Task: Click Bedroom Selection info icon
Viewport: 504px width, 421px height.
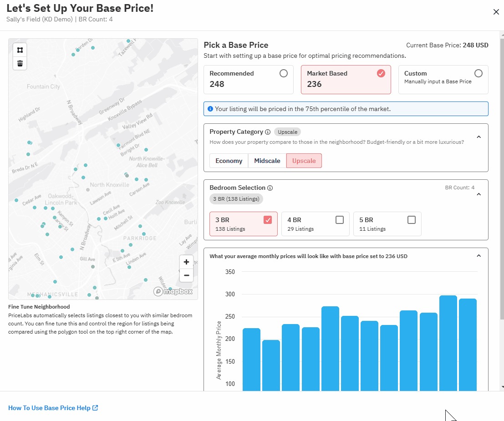Action: tap(270, 188)
